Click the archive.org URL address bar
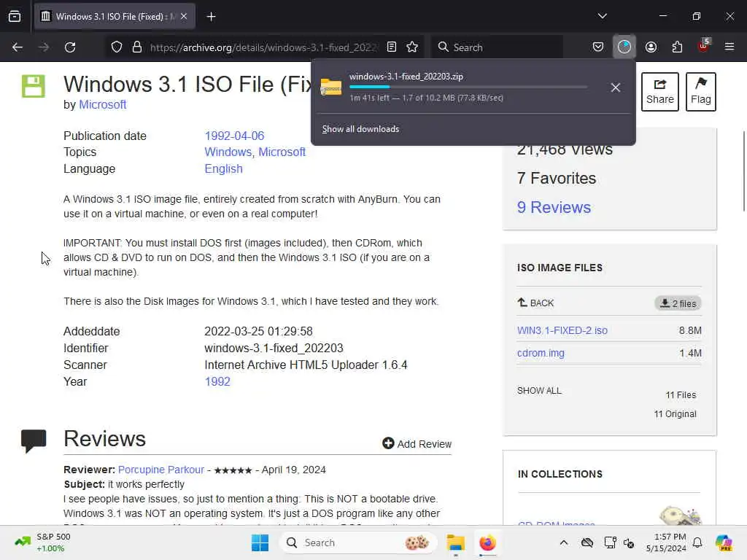 (x=263, y=47)
